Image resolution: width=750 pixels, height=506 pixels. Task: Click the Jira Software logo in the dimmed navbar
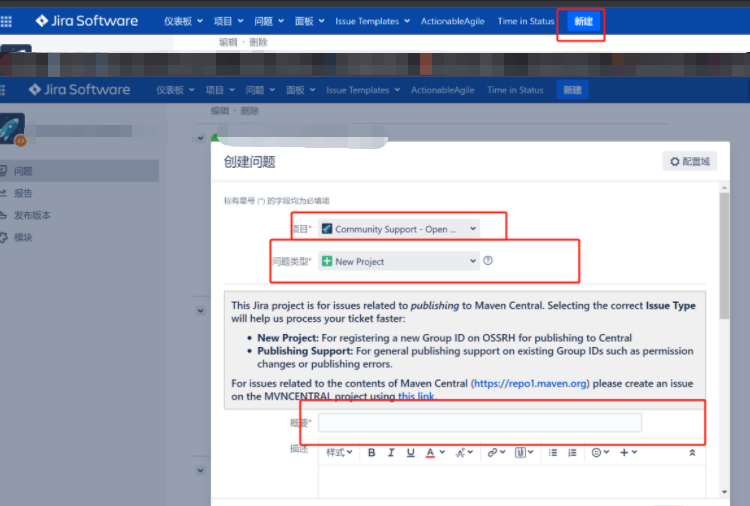tap(79, 89)
